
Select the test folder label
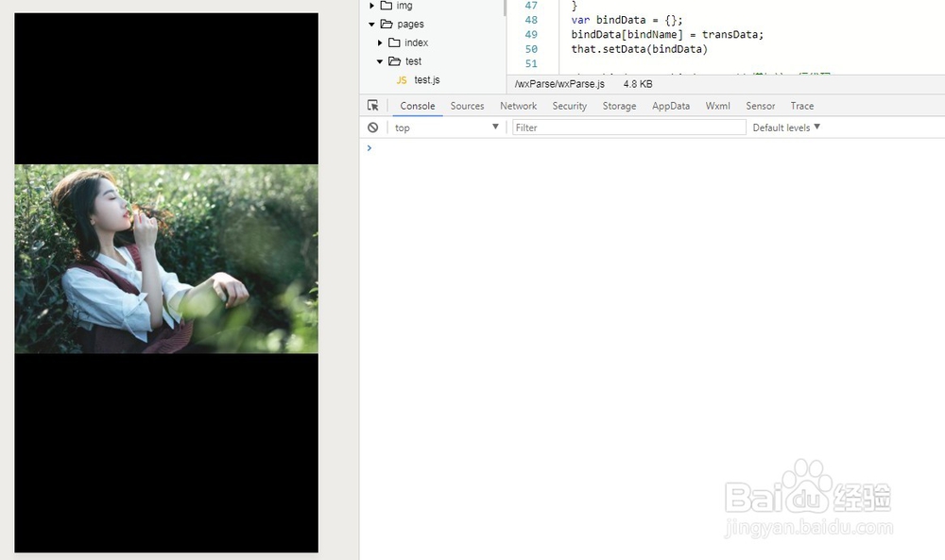(414, 61)
